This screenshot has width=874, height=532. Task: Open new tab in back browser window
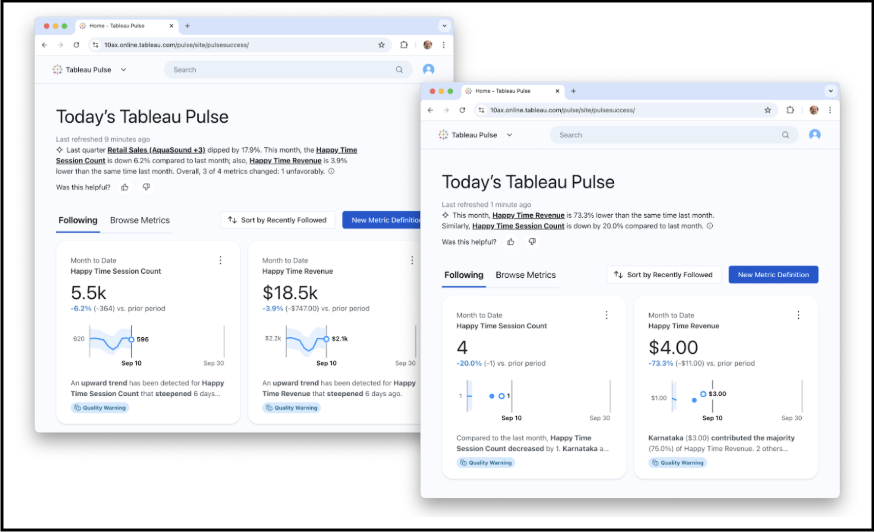(x=187, y=26)
